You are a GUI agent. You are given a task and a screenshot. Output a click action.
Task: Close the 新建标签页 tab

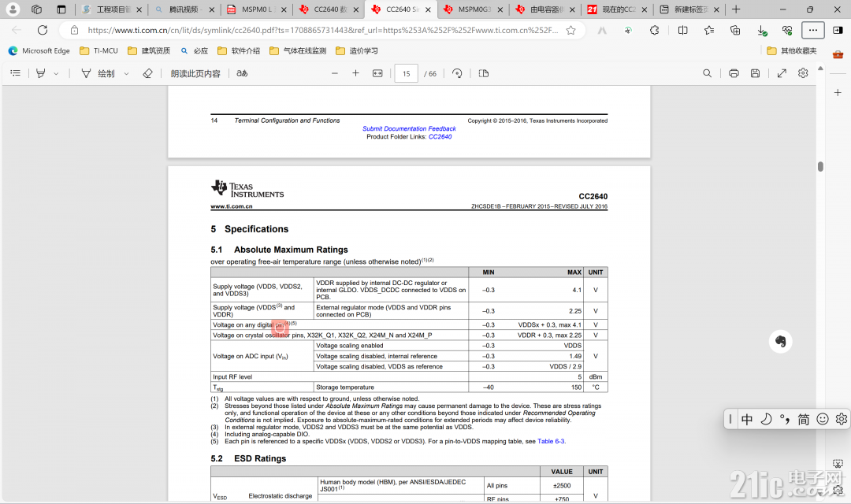(x=716, y=9)
